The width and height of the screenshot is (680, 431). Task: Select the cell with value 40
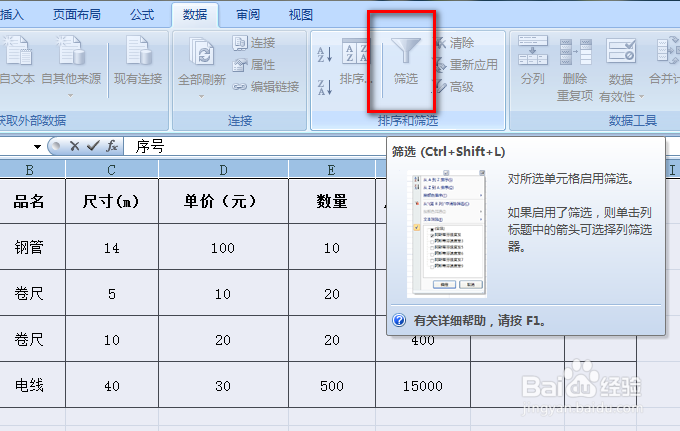112,385
